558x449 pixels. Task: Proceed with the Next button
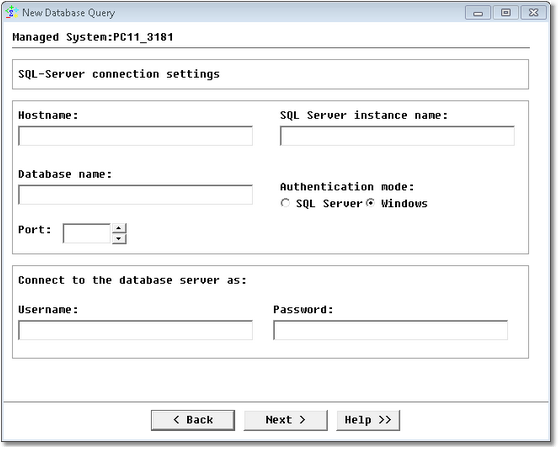[285, 420]
